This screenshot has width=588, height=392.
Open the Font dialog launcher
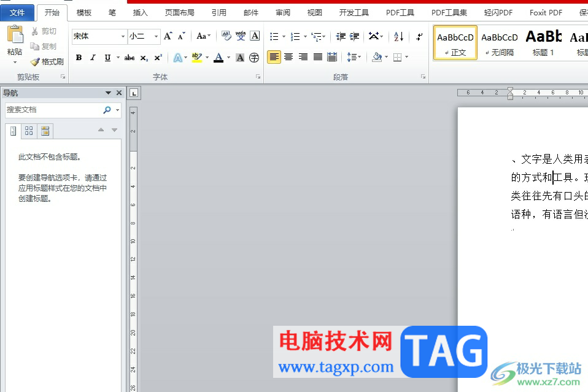pos(258,77)
